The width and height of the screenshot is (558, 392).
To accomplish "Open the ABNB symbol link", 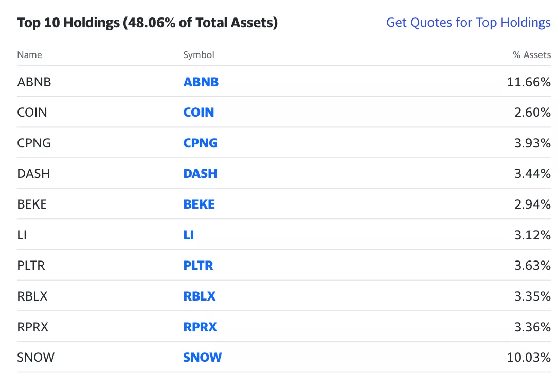I will 201,82.
